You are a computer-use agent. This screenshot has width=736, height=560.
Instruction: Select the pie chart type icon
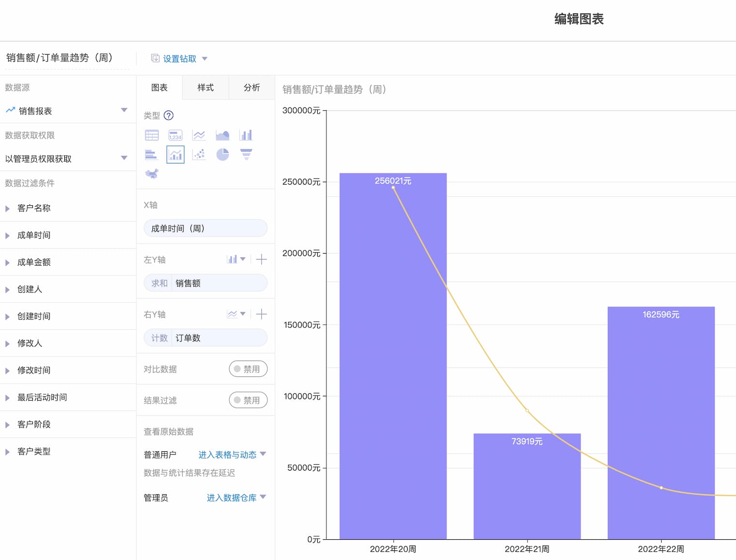[x=222, y=155]
